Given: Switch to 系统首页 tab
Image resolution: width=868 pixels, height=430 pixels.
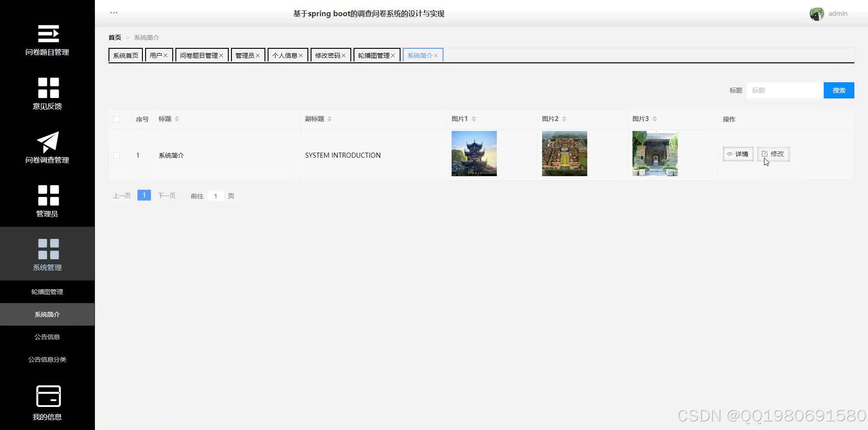Looking at the screenshot, I should (126, 55).
